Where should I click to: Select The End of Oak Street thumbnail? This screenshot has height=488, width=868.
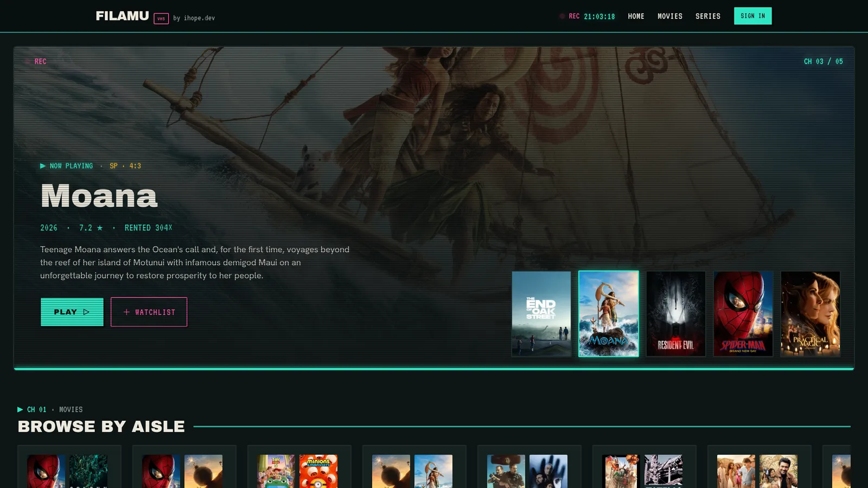pos(541,314)
